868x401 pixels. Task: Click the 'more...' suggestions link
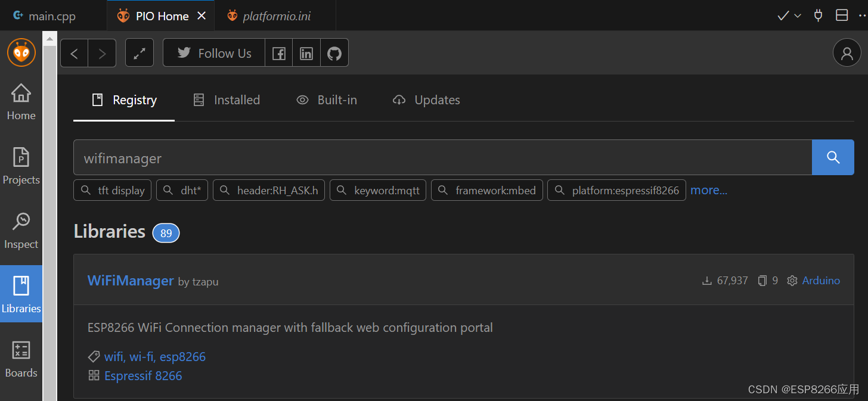(x=709, y=191)
